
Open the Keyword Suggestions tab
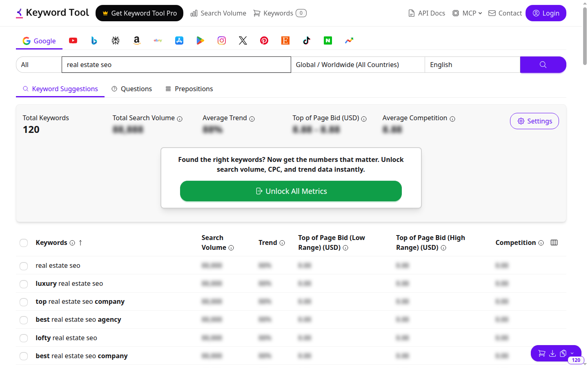coord(60,89)
